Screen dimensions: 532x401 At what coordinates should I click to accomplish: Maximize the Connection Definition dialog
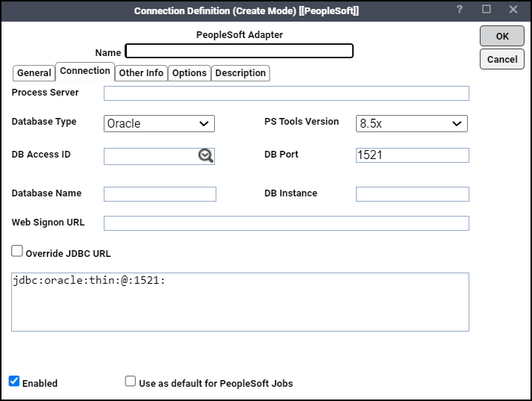pos(486,9)
